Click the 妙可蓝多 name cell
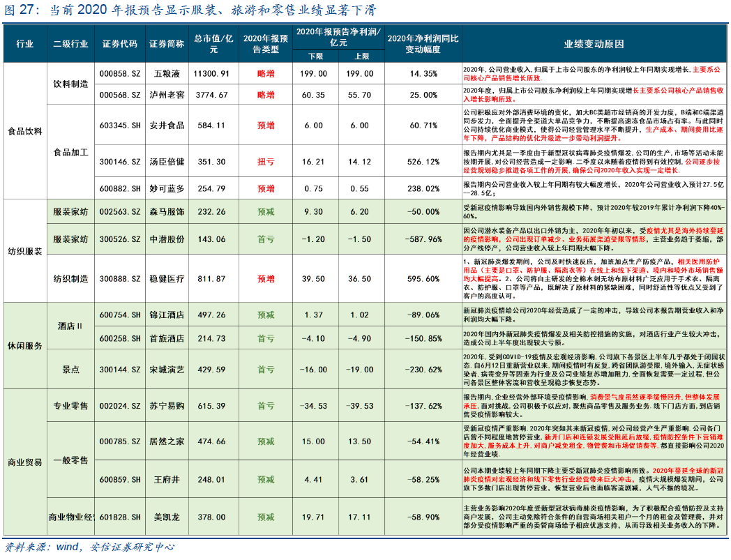This screenshot has width=731, height=560. click(167, 189)
